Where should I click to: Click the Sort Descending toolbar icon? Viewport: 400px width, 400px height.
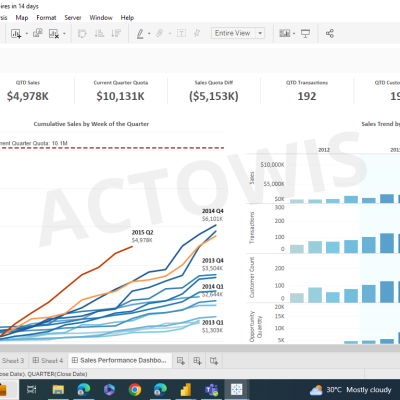(116, 33)
